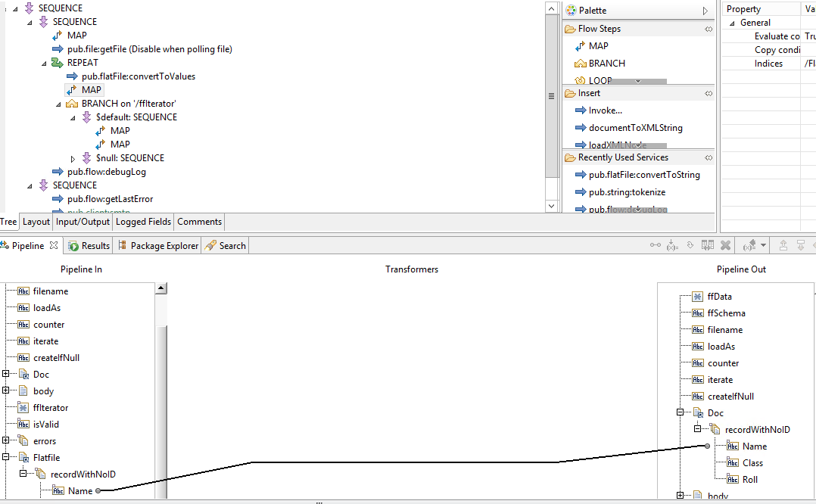
Task: Collapse the Flow Steps palette drawer pin
Action: click(709, 29)
